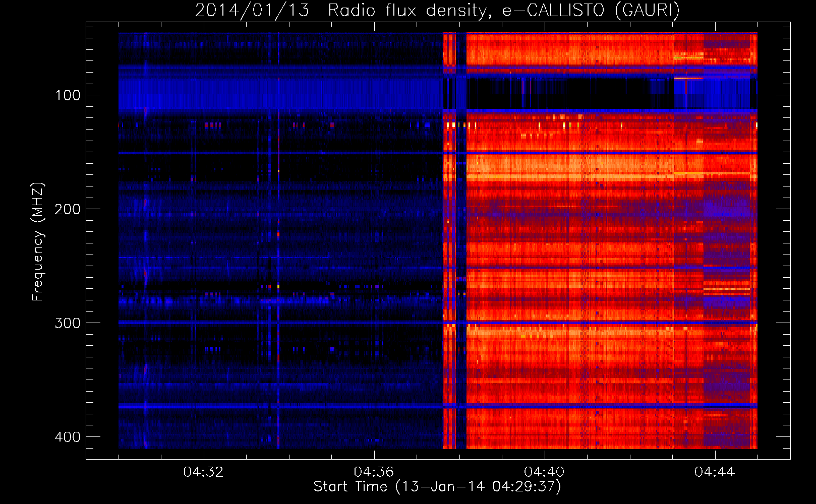This screenshot has height=504, width=816.
Task: Click the 100 frequency tick label
Action: tap(68, 95)
